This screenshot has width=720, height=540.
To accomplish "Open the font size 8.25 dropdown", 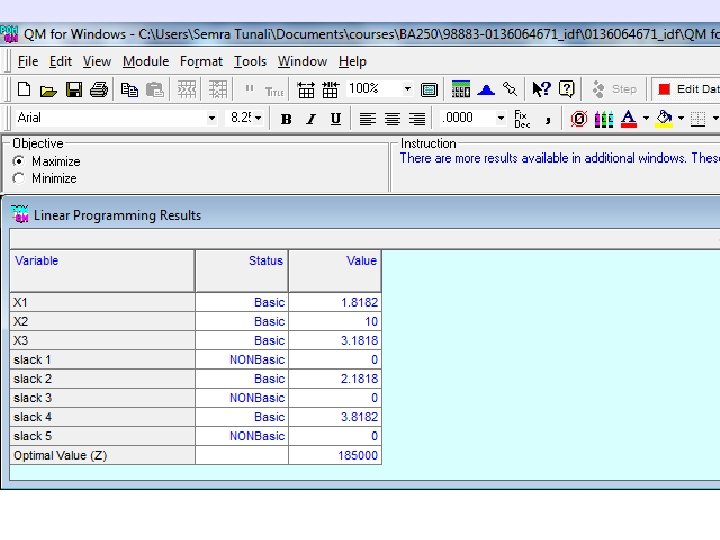I will pos(259,118).
